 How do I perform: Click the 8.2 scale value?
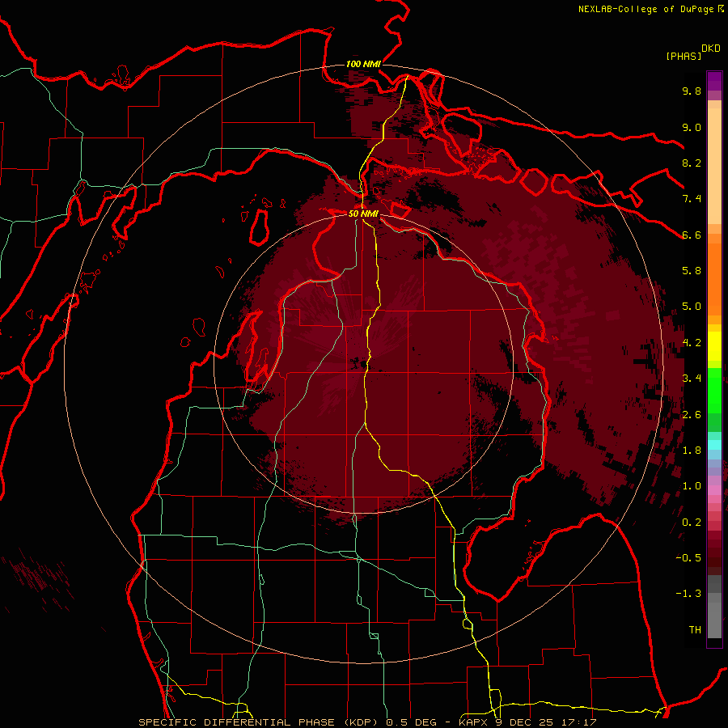click(x=692, y=163)
